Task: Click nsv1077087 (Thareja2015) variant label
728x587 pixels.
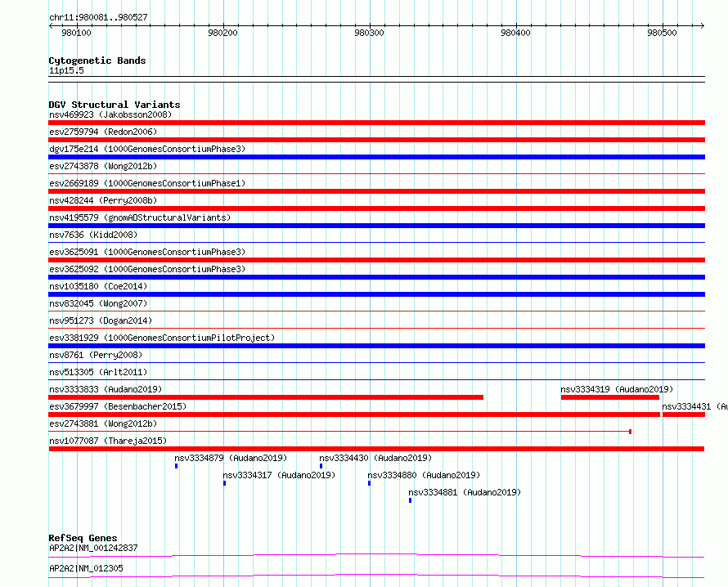Action: click(x=108, y=441)
